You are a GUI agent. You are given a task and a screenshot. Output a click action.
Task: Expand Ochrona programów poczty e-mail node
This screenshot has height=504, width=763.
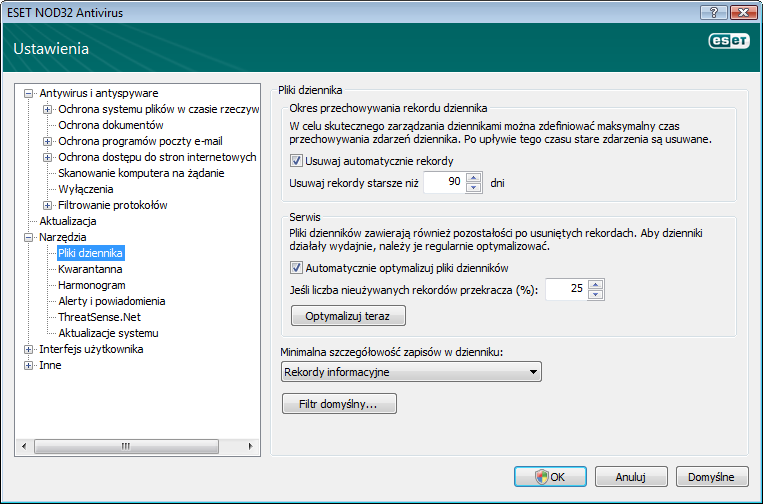[x=47, y=142]
